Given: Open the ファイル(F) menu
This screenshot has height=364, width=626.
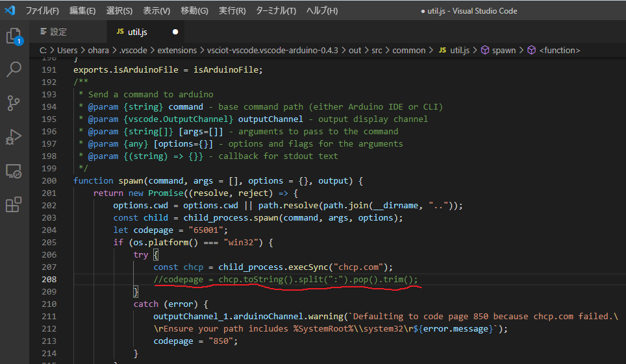Looking at the screenshot, I should click(x=42, y=11).
